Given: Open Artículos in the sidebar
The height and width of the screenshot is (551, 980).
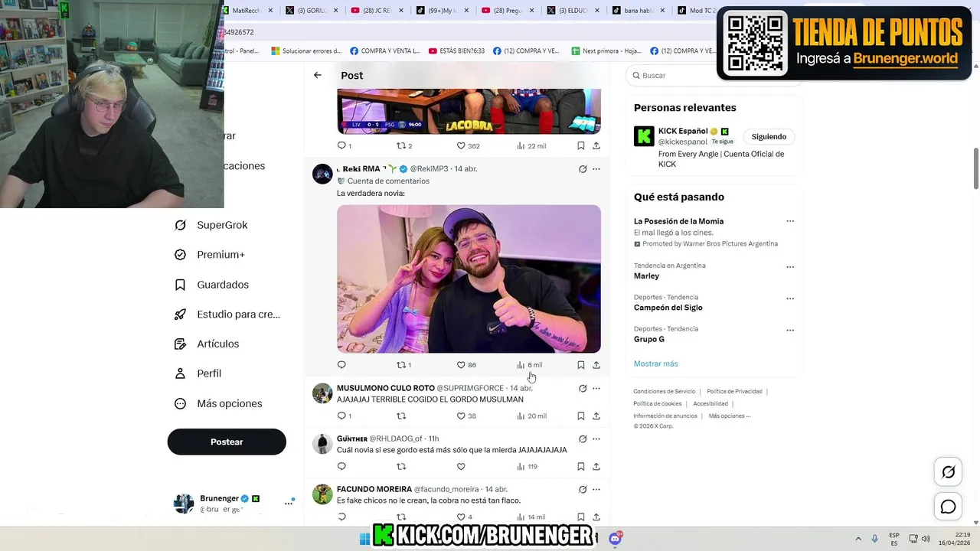Looking at the screenshot, I should tap(207, 344).
